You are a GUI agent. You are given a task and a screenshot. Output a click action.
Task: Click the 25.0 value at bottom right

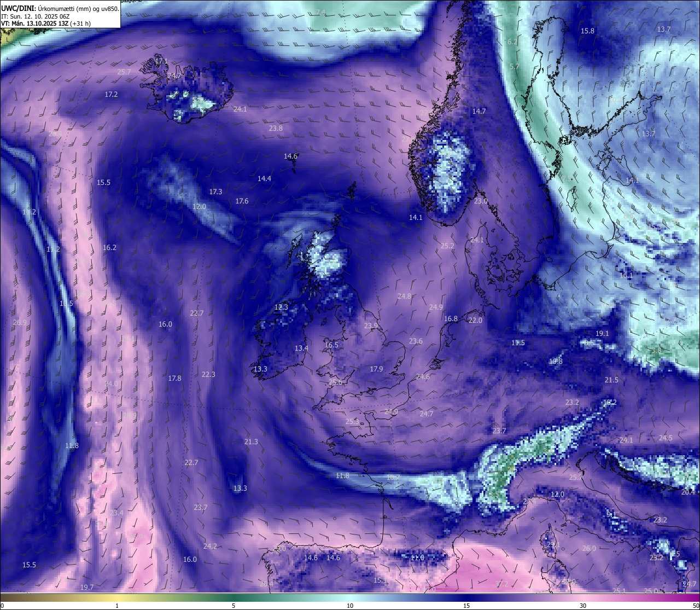point(651,591)
